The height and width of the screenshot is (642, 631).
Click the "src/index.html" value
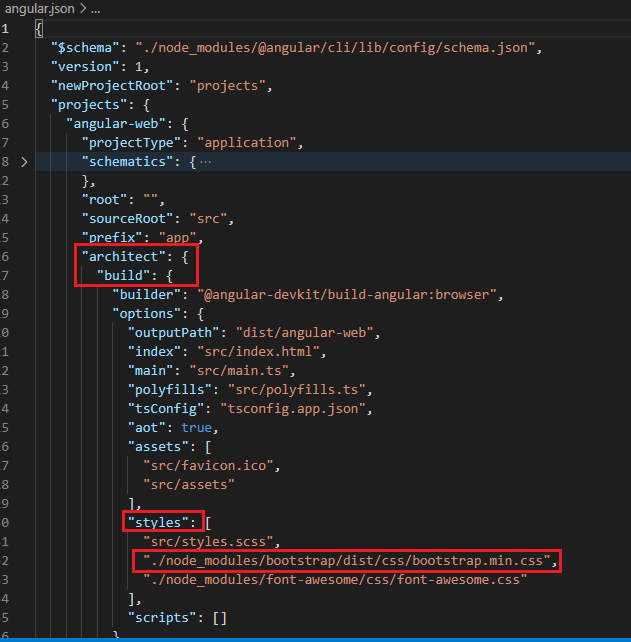click(258, 352)
